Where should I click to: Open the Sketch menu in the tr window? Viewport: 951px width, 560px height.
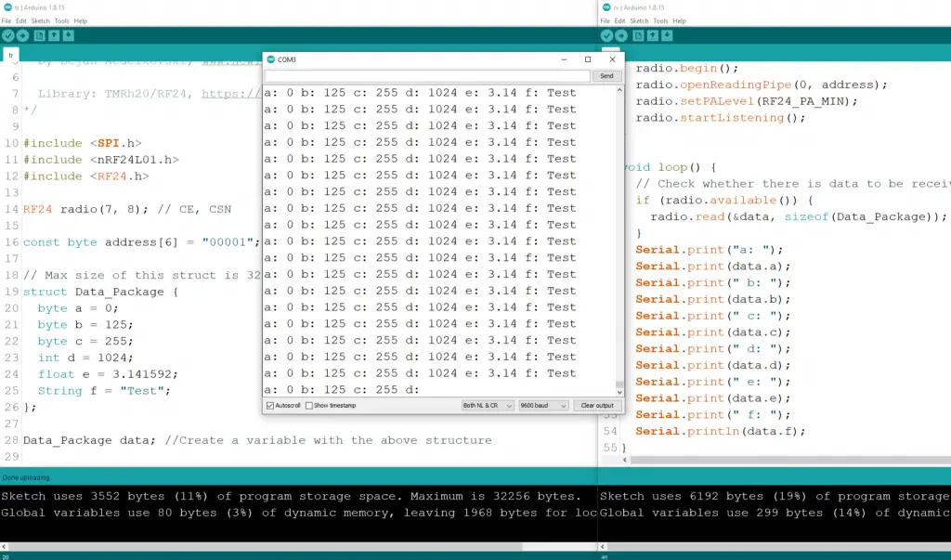[41, 20]
